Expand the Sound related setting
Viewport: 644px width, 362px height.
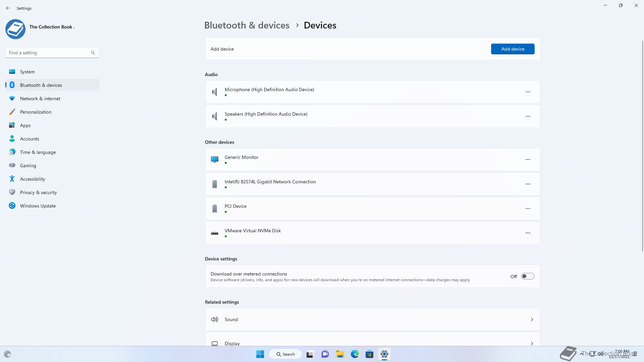[x=372, y=319]
